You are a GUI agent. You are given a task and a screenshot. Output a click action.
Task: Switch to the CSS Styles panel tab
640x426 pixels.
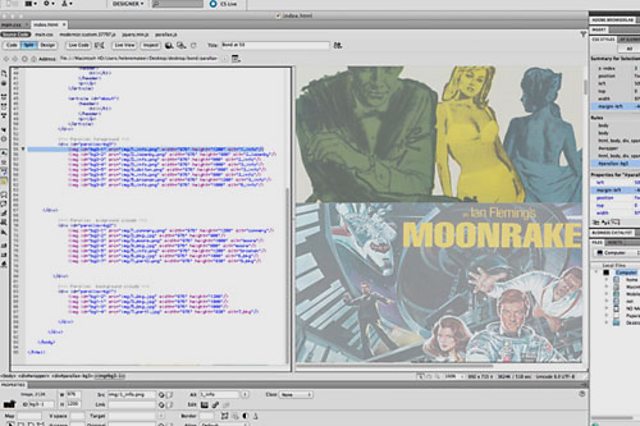tap(603, 40)
